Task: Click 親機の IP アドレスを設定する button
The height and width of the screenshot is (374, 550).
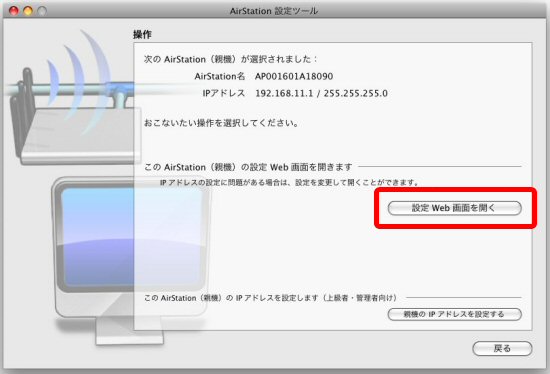Action: point(455,314)
